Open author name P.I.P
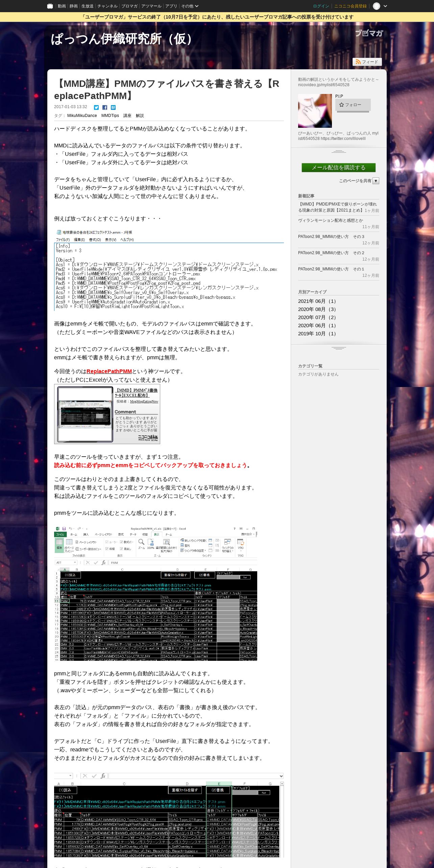The image size is (434, 868). 339,96
